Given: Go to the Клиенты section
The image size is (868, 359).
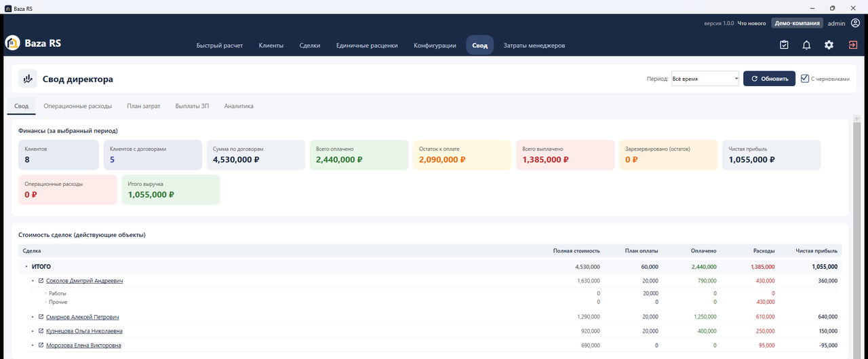Looking at the screenshot, I should pyautogui.click(x=271, y=45).
